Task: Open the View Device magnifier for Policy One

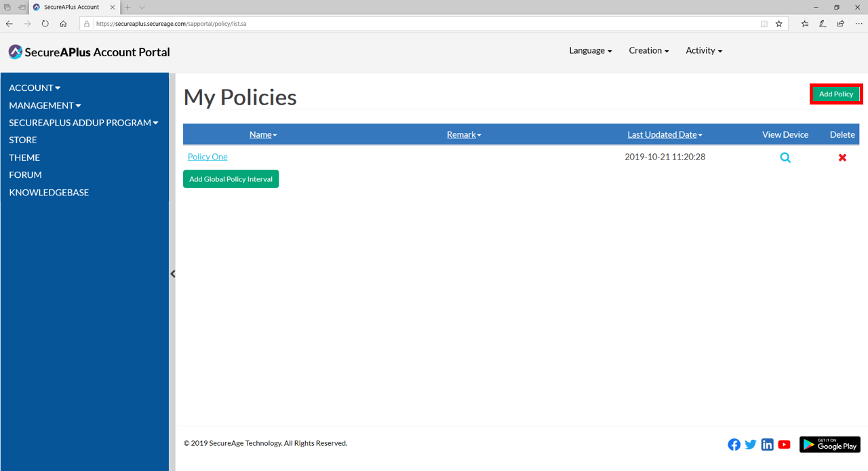Action: coord(785,157)
